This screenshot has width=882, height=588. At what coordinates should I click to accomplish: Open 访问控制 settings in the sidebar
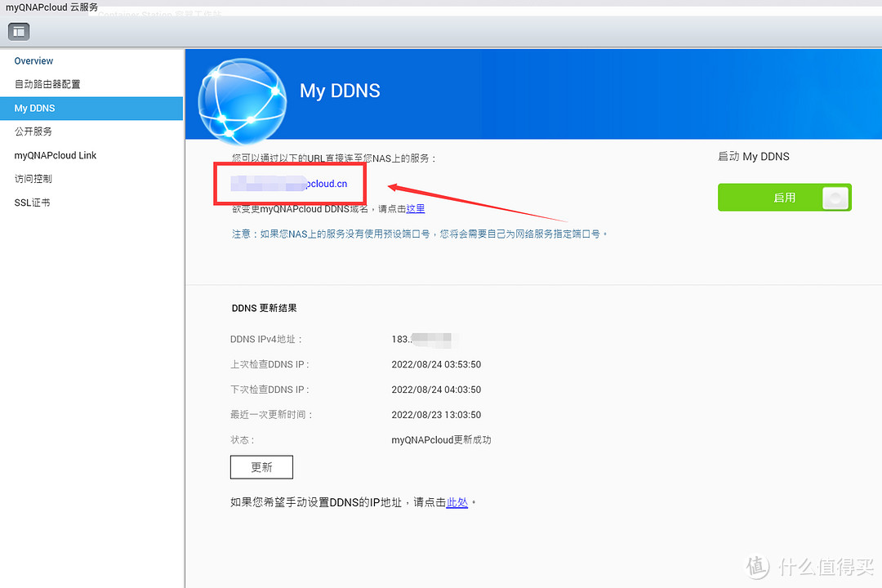33,178
